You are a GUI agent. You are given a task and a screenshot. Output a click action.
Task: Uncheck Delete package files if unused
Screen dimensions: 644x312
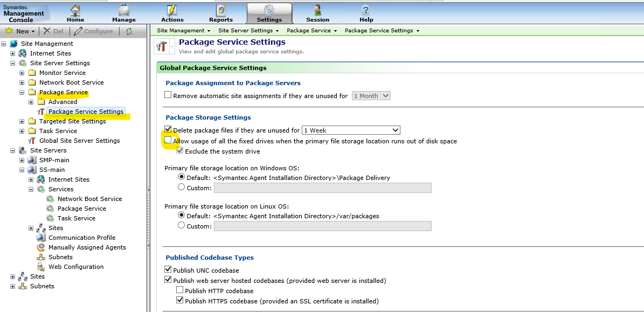(168, 130)
